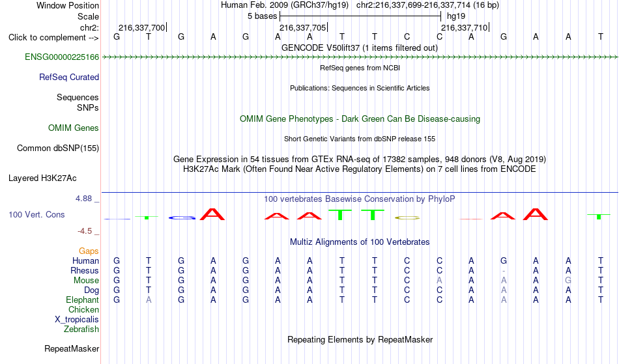Viewport: 619px width, 364px height.
Task: Select the "chr2:" ruler label
Action: pyautogui.click(x=89, y=27)
